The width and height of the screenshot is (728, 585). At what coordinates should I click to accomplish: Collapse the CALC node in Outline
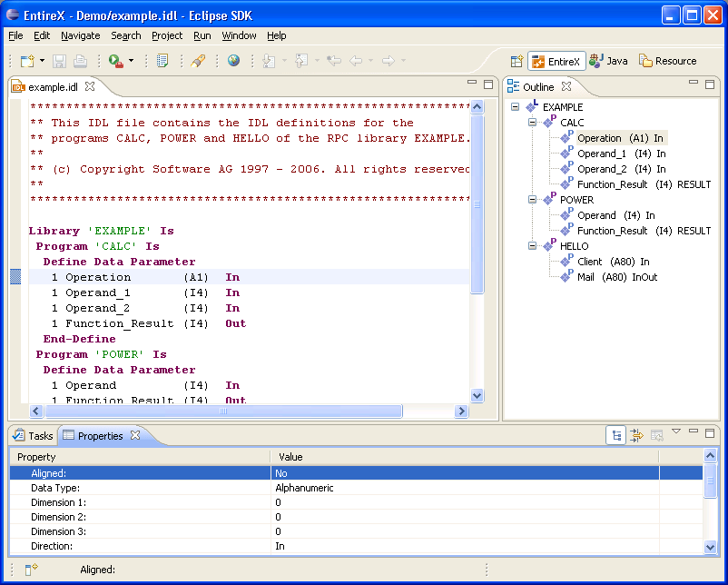[532, 123]
